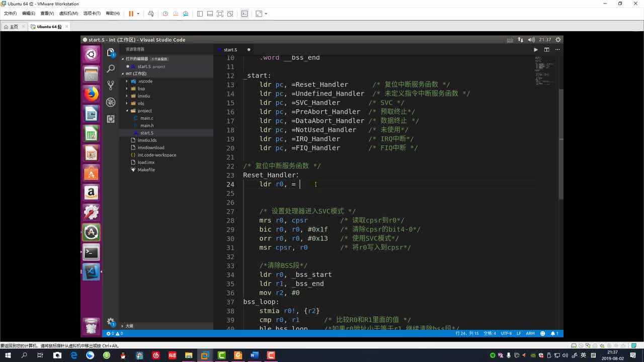Open the Explorer view in VS Code activity bar
Screen dimensions: 644x362
click(x=111, y=52)
